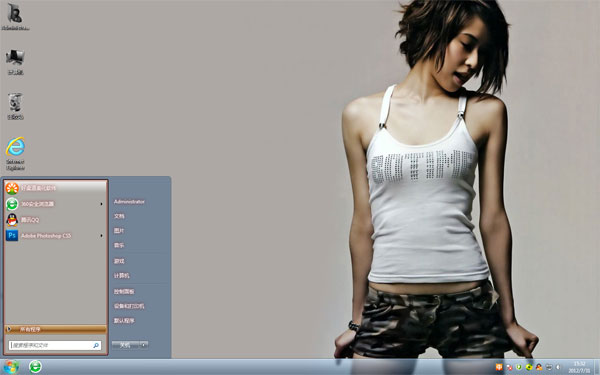Launch Tencent QQ from the Start menu
Screen dimensions: 600x375
click(55, 220)
